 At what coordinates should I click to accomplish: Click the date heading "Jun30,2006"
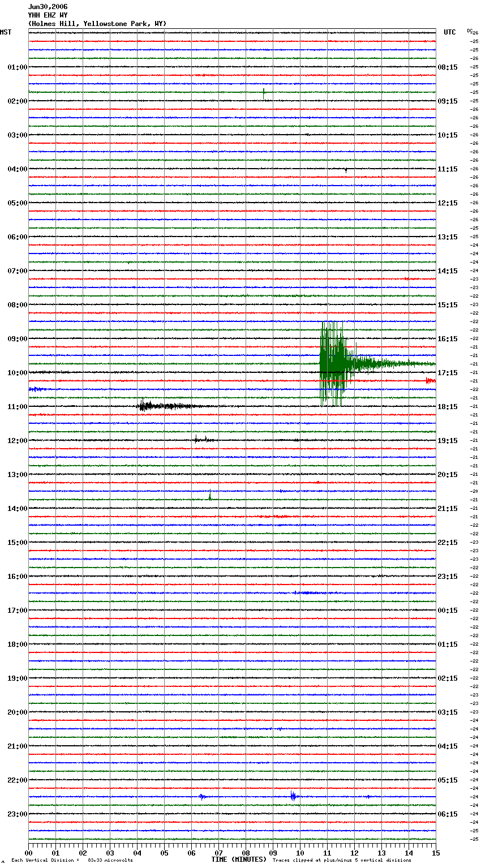[48, 7]
